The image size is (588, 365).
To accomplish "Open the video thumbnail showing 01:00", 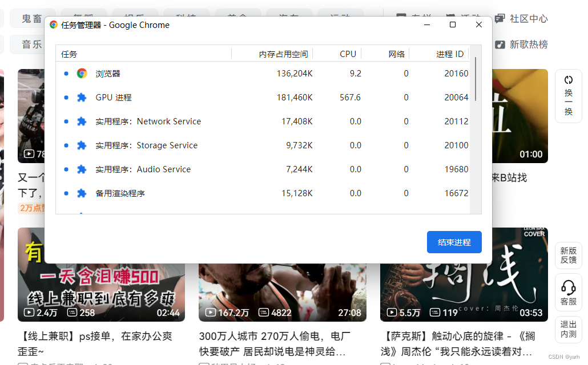I will (x=519, y=116).
